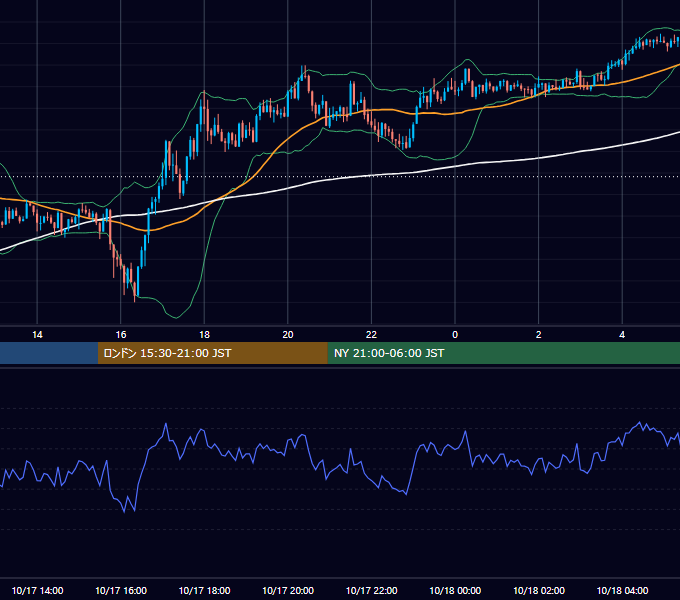Screen dimensions: 680x600
Task: Click the NY 21:00-06:00 JST session band
Action: (503, 353)
